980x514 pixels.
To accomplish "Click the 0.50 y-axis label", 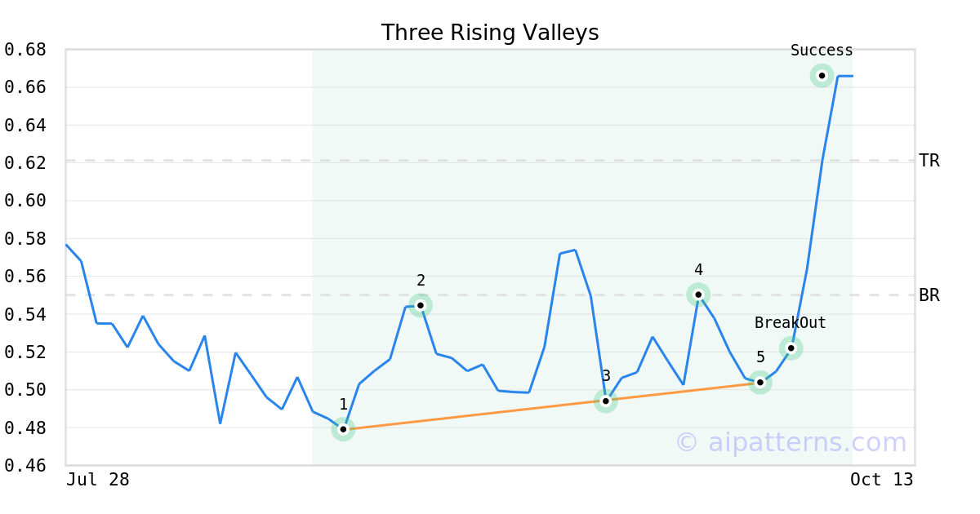I will (x=25, y=390).
